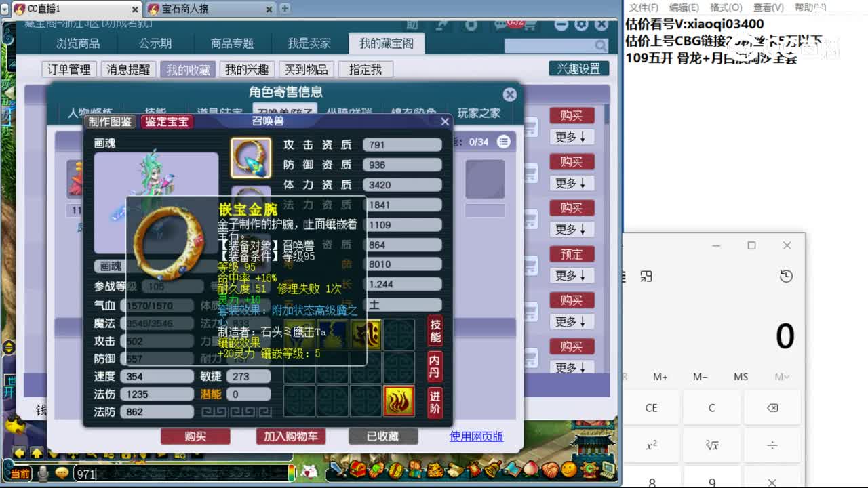
Task: Click the square root key in Calculator
Action: tap(712, 445)
